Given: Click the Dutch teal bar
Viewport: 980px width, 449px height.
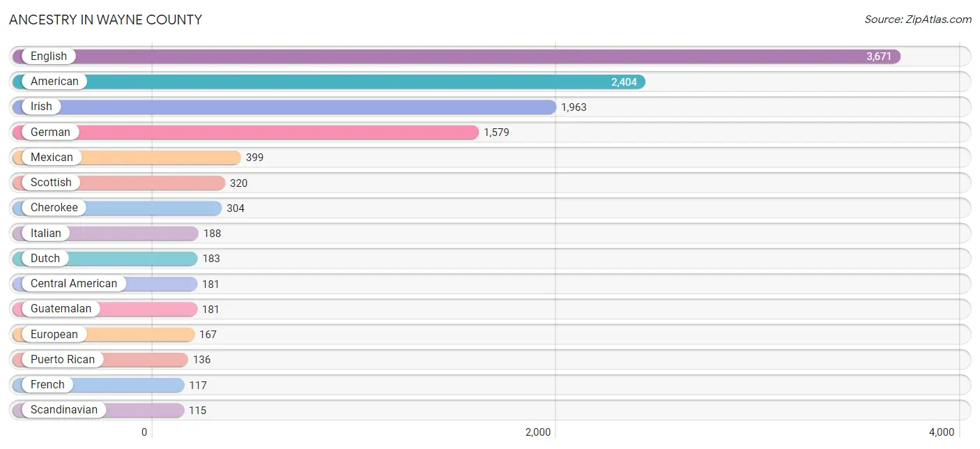Looking at the screenshot, I should point(105,259).
